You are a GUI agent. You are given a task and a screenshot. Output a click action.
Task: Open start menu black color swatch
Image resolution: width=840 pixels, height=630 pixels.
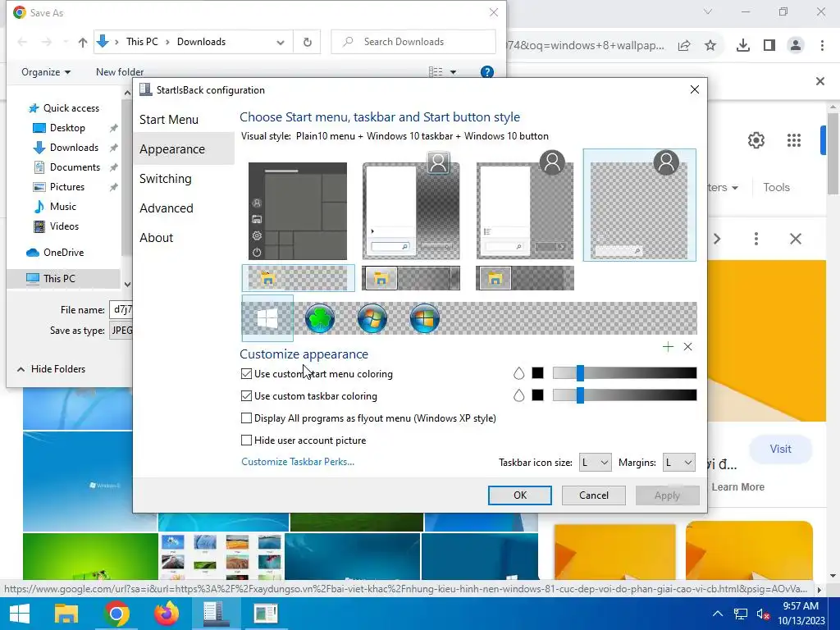click(x=538, y=373)
